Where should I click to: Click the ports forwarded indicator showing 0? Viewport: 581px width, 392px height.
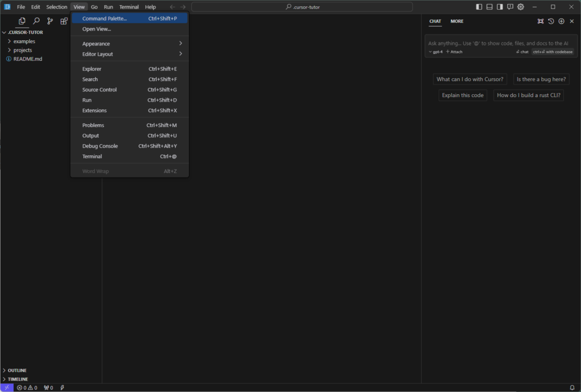tap(48, 387)
